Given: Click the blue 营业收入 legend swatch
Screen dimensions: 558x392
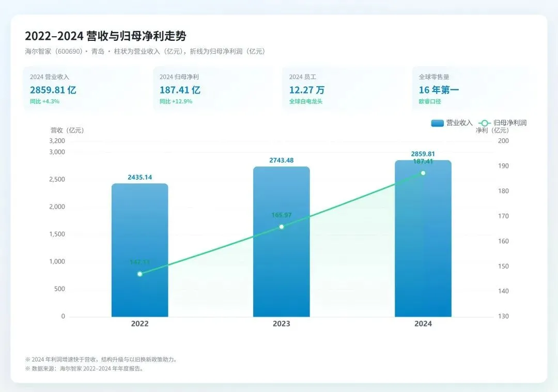Looking at the screenshot, I should 437,123.
